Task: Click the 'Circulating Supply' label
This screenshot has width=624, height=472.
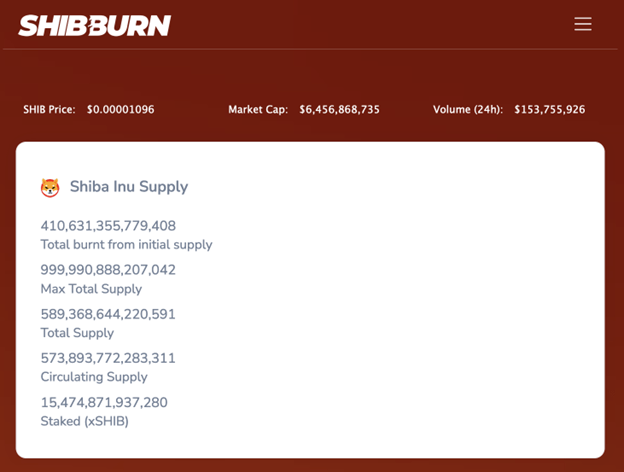Action: [x=94, y=377]
